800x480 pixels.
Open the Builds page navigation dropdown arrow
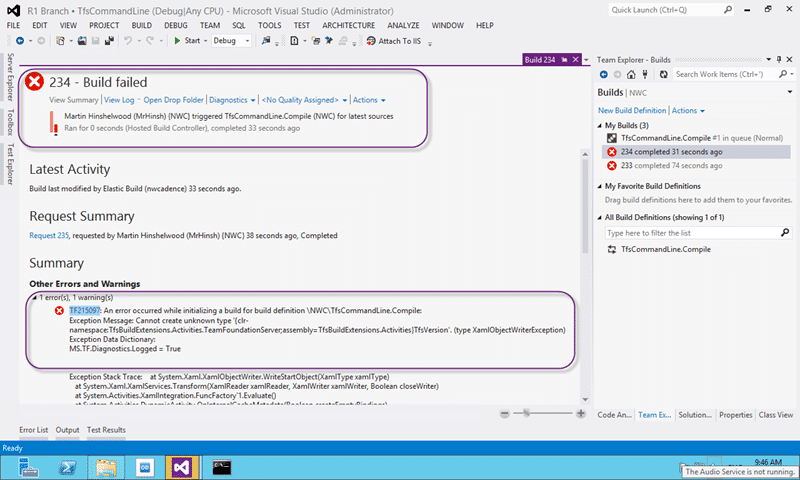pos(790,92)
